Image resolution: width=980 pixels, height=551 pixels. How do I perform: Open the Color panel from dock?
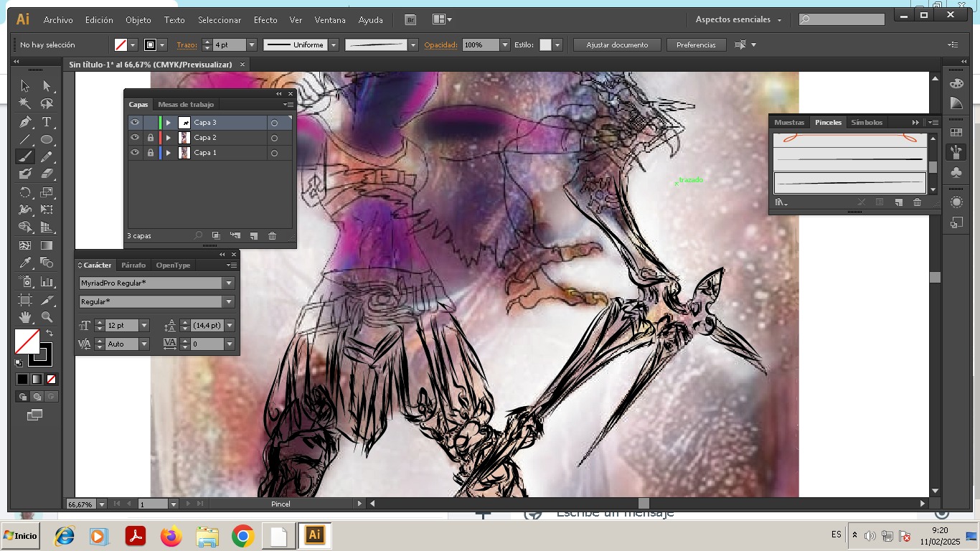point(956,85)
